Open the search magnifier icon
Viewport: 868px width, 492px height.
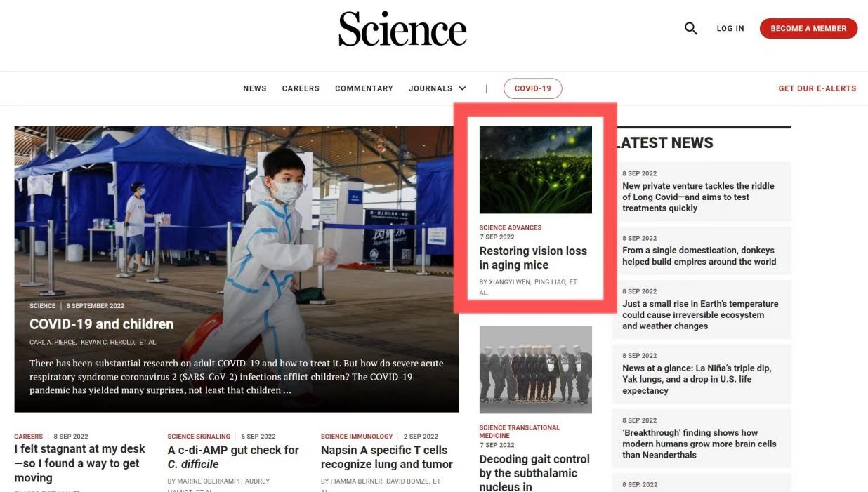click(691, 28)
